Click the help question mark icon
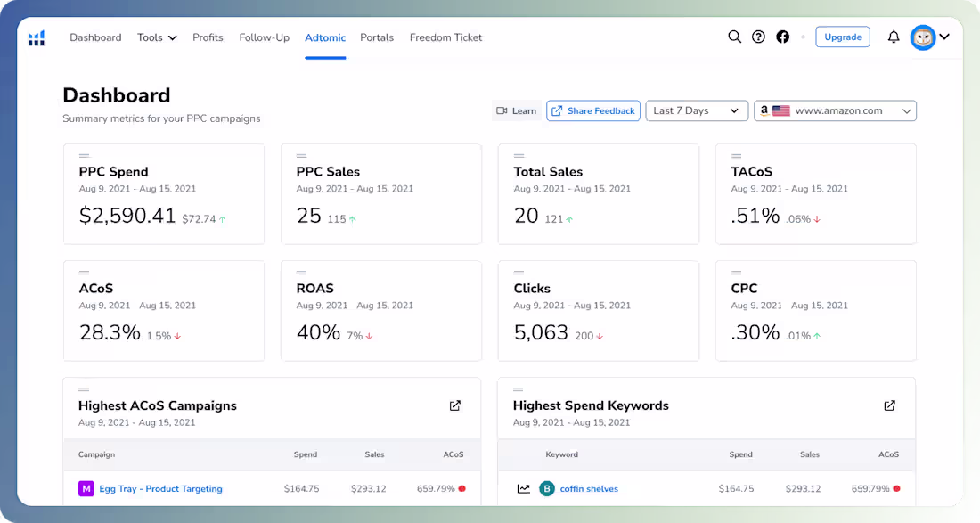 point(758,37)
